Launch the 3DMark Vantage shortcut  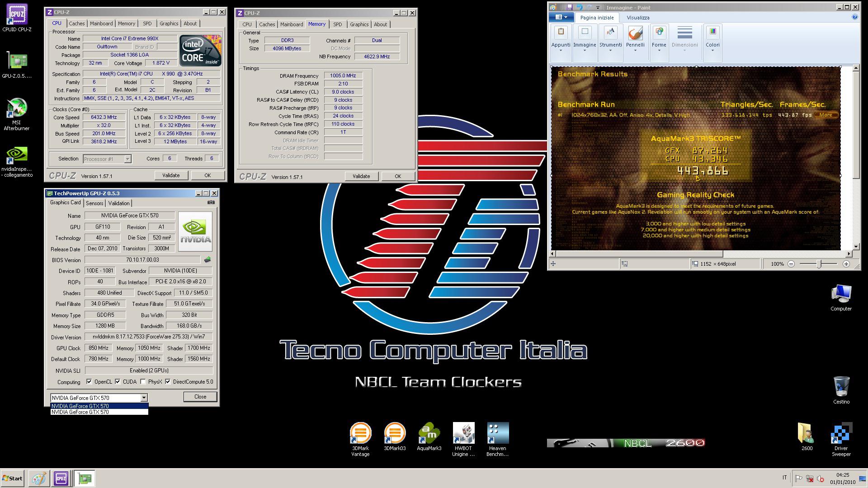tap(360, 440)
